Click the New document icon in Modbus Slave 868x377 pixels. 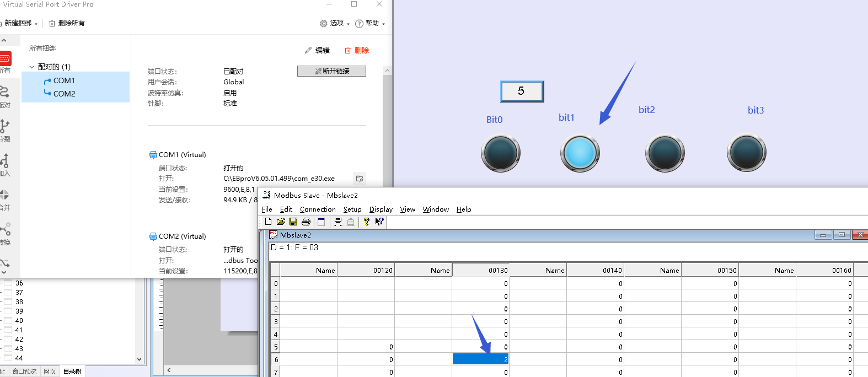point(268,222)
